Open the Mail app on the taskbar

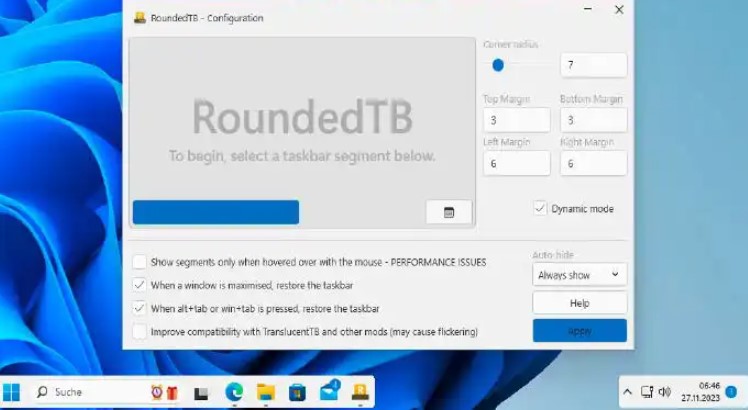coord(329,391)
